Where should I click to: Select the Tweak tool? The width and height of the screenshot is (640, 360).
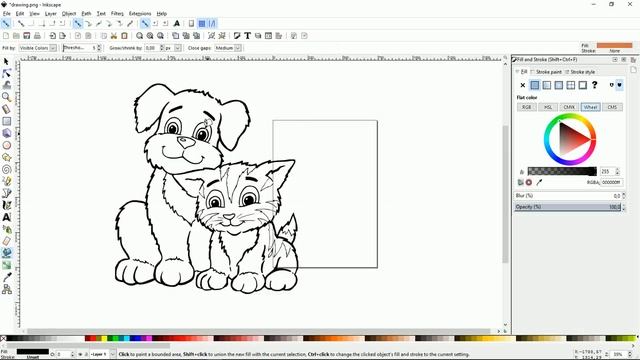point(6,85)
